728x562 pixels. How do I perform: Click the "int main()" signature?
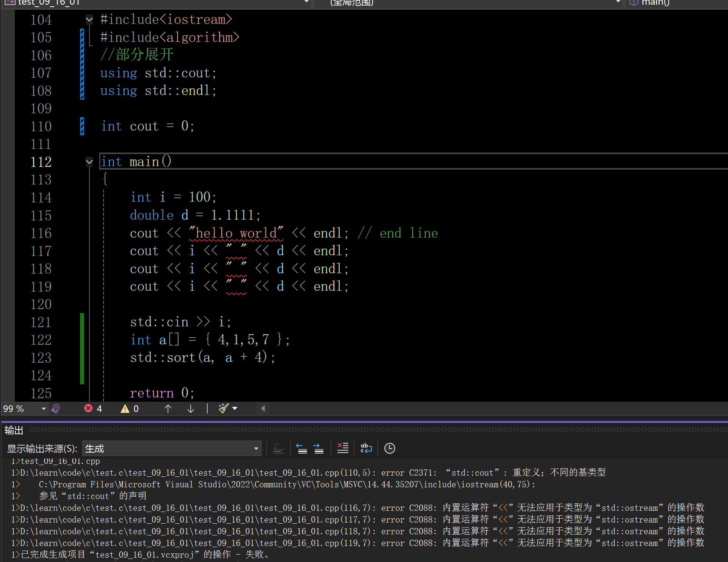coord(136,161)
